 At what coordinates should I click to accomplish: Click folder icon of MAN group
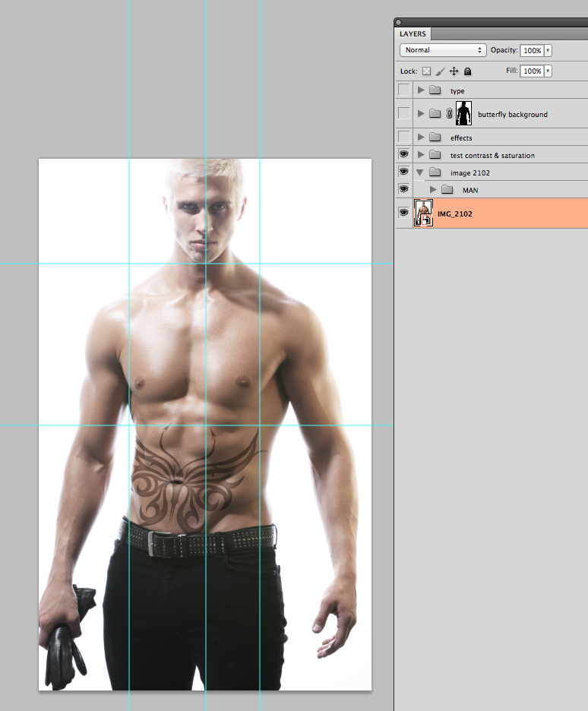click(447, 190)
